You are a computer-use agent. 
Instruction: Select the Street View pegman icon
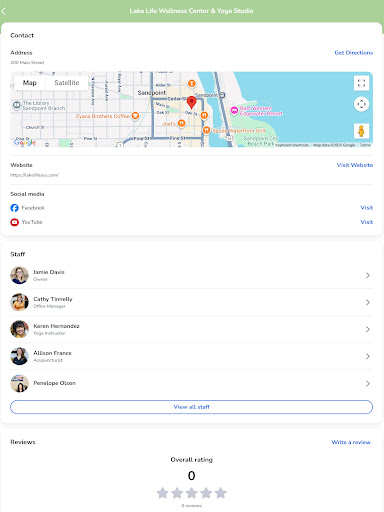pos(361,131)
